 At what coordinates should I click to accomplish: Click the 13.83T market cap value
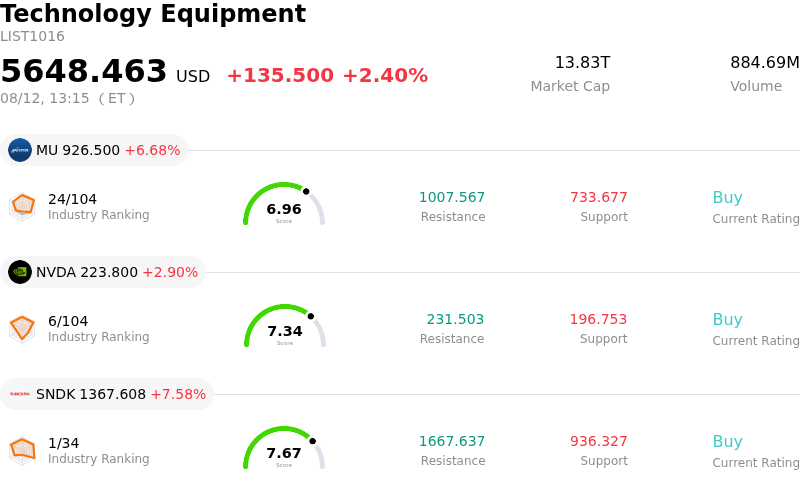pyautogui.click(x=582, y=63)
